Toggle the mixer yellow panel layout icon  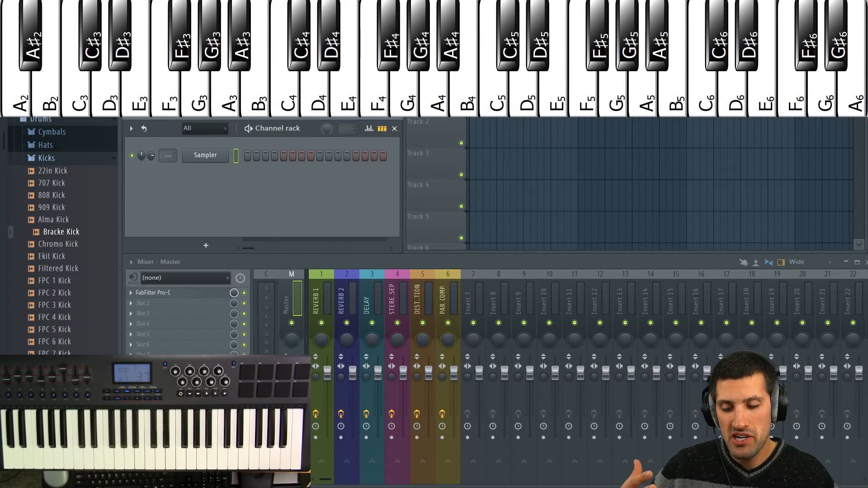(x=781, y=262)
